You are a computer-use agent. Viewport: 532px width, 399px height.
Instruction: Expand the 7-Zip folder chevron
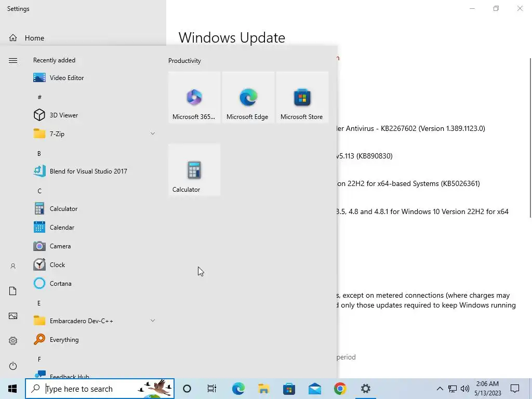pyautogui.click(x=153, y=134)
